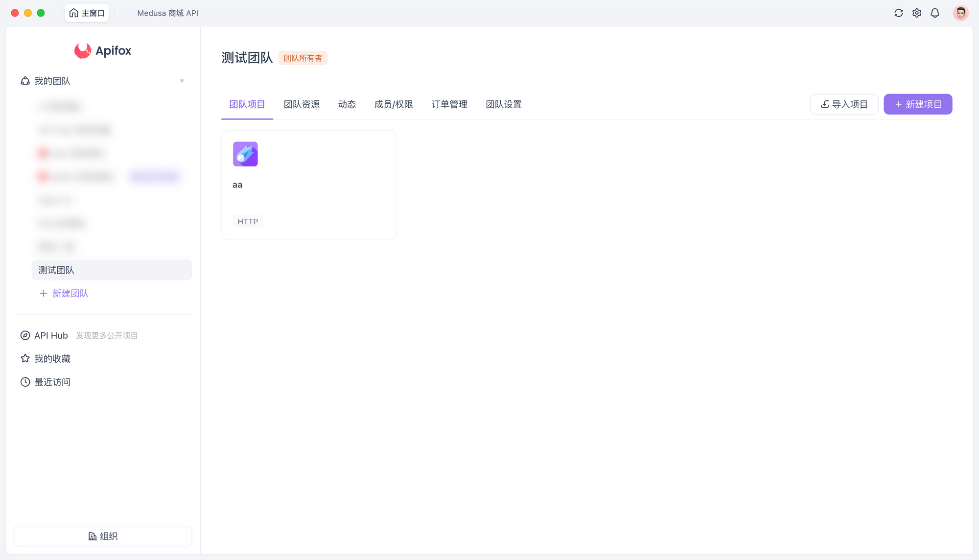This screenshot has height=560, width=979.
Task: Open the user avatar menu
Action: click(x=960, y=13)
